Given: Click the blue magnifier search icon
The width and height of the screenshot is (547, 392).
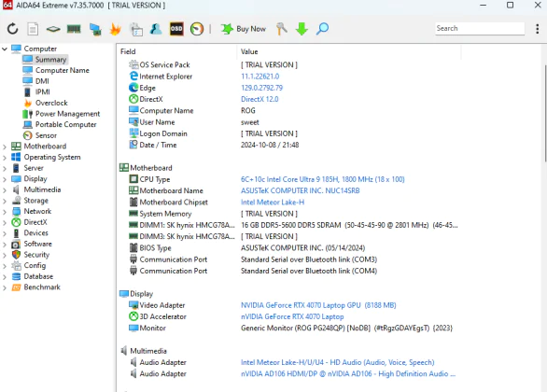Looking at the screenshot, I should [x=322, y=29].
